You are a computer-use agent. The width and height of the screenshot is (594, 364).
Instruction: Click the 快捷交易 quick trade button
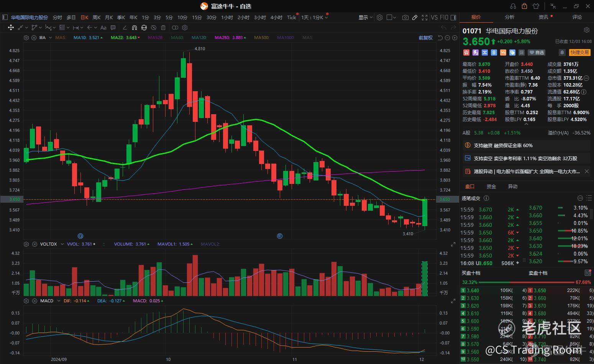coord(579,52)
